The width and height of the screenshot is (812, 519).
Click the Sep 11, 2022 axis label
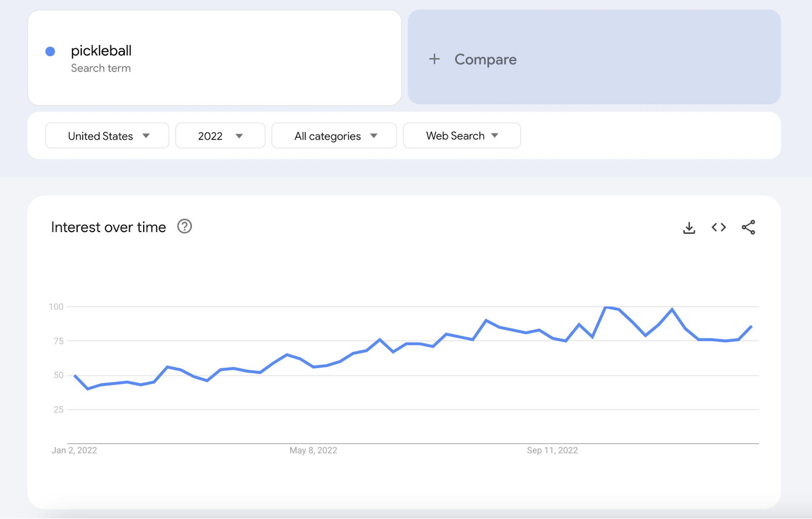click(551, 450)
